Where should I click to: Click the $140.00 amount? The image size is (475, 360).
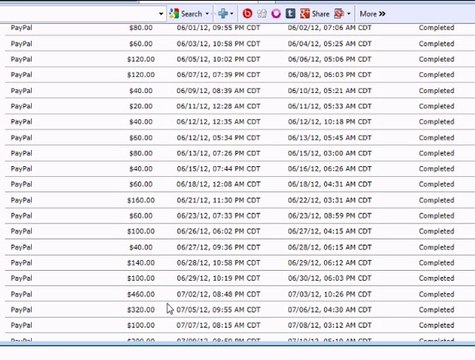point(141,263)
